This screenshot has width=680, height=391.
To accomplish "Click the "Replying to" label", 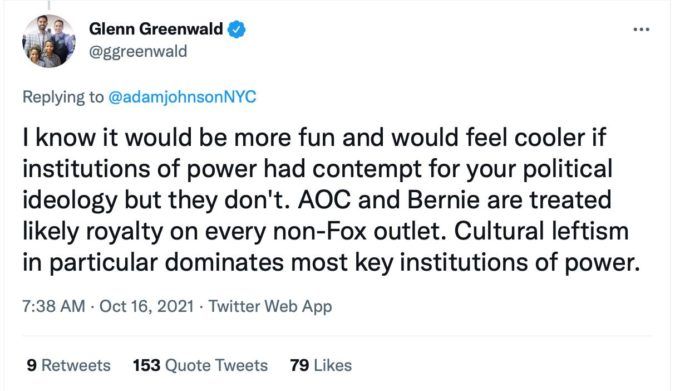I will pyautogui.click(x=63, y=97).
